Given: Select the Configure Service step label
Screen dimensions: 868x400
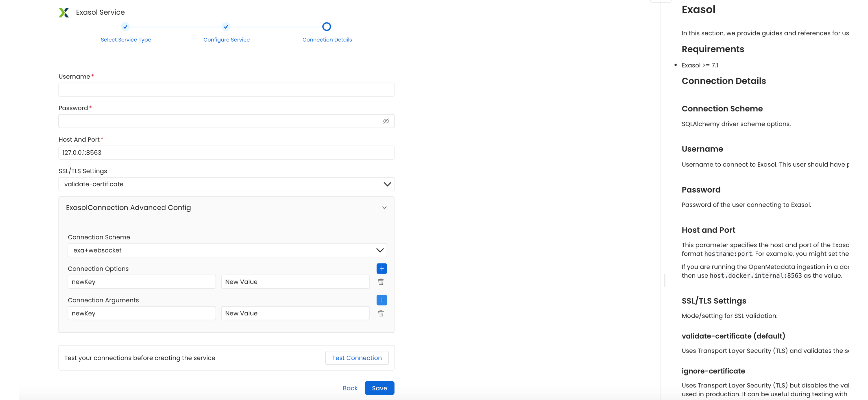Looking at the screenshot, I should 226,39.
